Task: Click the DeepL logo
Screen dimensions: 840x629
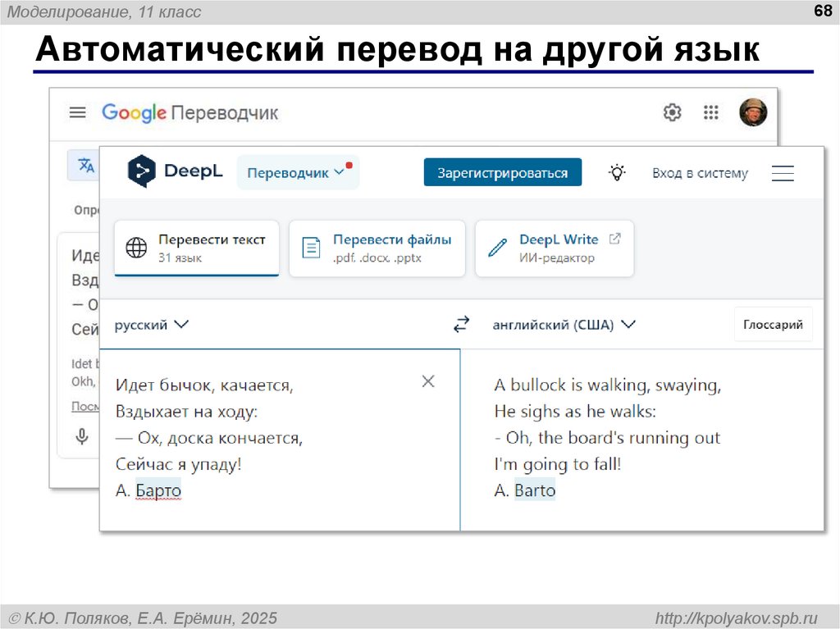Action: (171, 171)
